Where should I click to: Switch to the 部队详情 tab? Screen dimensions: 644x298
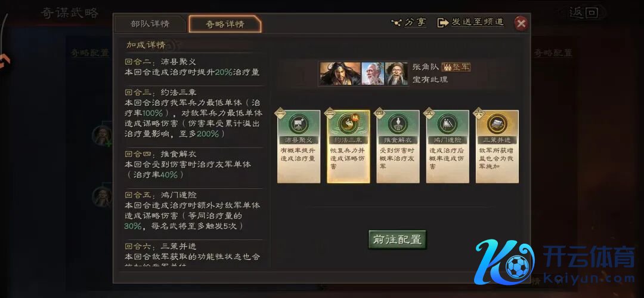[150, 24]
